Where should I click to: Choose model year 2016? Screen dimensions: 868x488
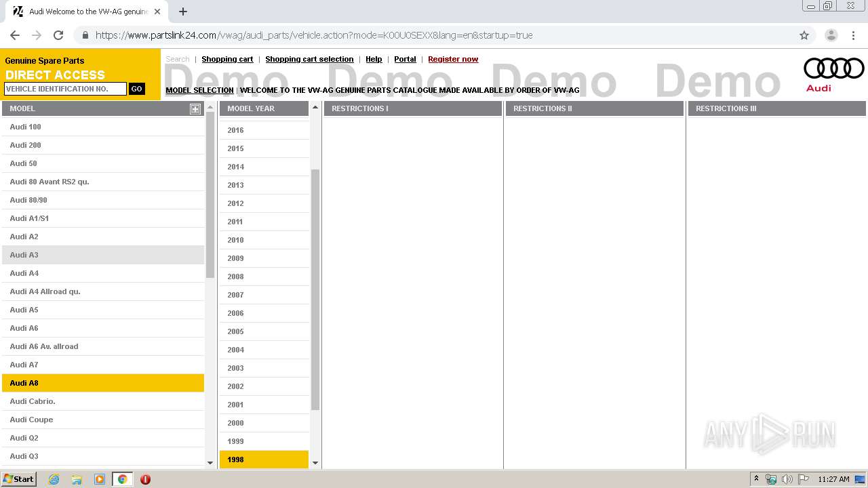coord(264,130)
